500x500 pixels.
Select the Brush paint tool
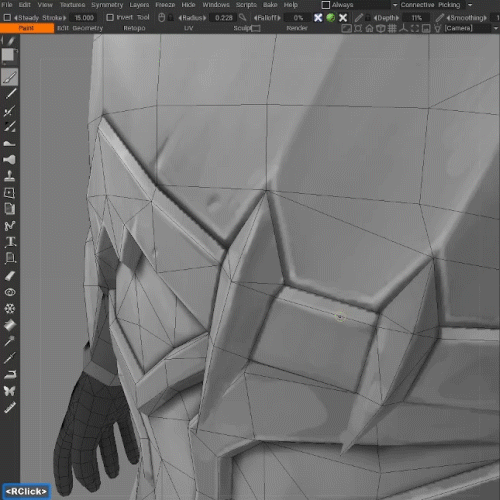[10, 77]
